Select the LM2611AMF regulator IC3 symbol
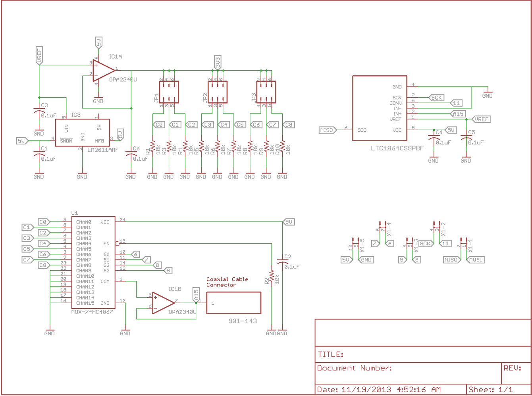532x396 pixels. click(x=82, y=132)
